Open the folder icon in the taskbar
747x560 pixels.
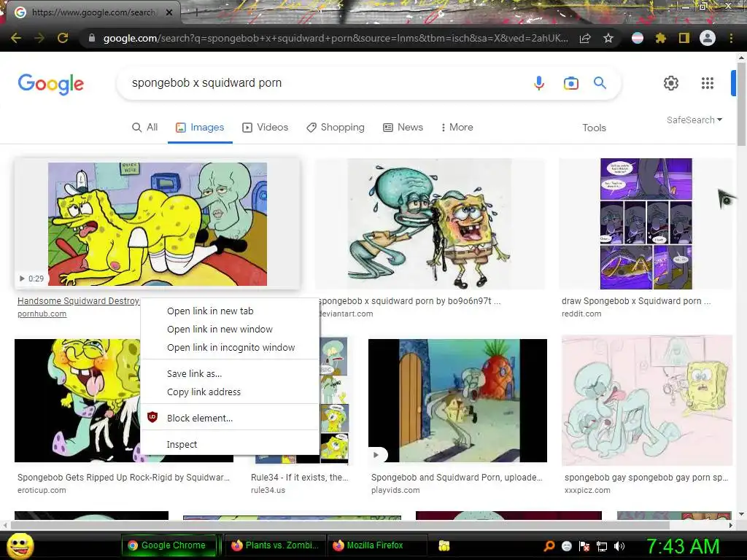click(x=444, y=545)
